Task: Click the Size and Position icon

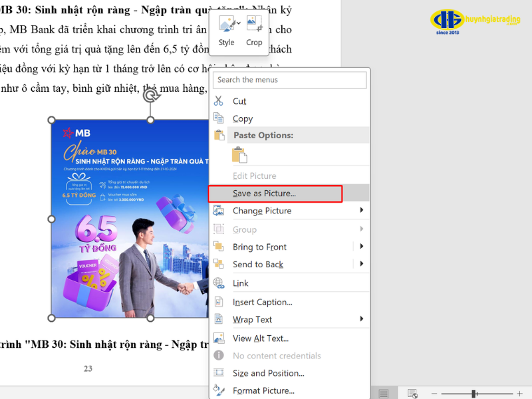Action: click(x=219, y=372)
